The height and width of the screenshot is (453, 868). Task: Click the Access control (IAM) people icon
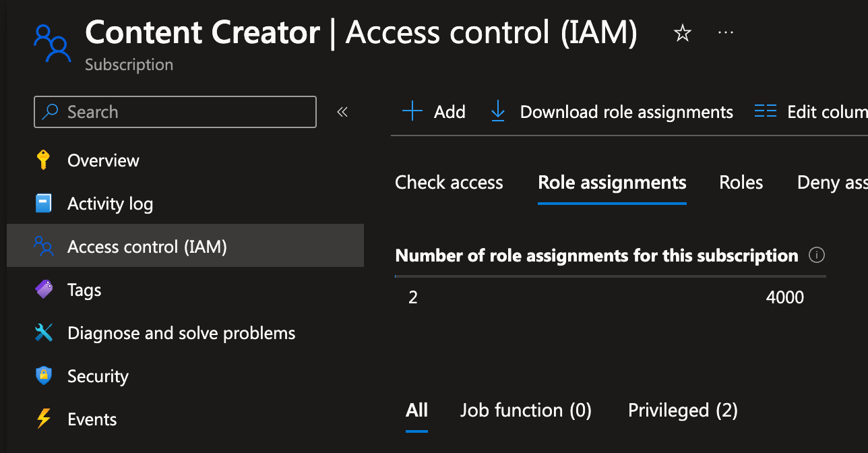[44, 247]
